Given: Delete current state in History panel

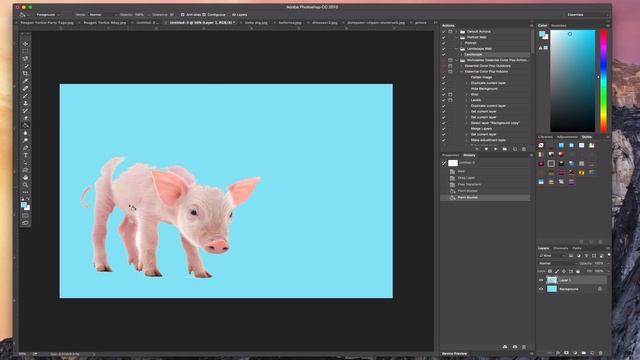Looking at the screenshot, I should (x=524, y=347).
